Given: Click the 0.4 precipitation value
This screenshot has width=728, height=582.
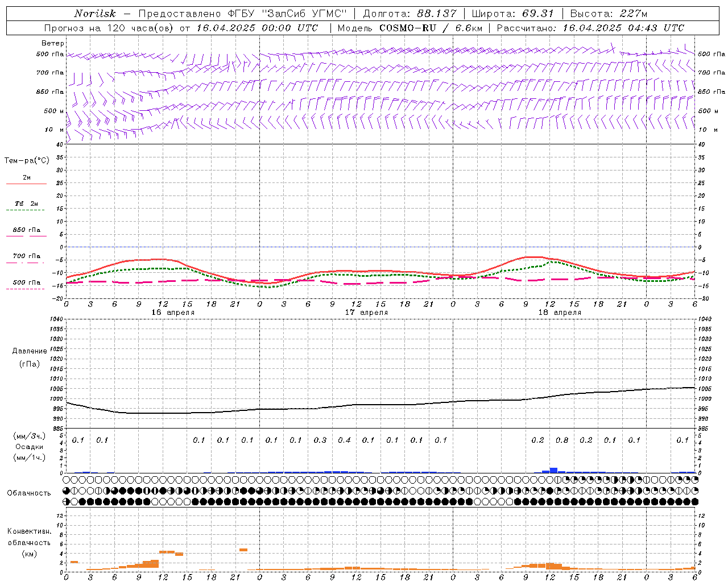Looking at the screenshot, I should (x=344, y=440).
